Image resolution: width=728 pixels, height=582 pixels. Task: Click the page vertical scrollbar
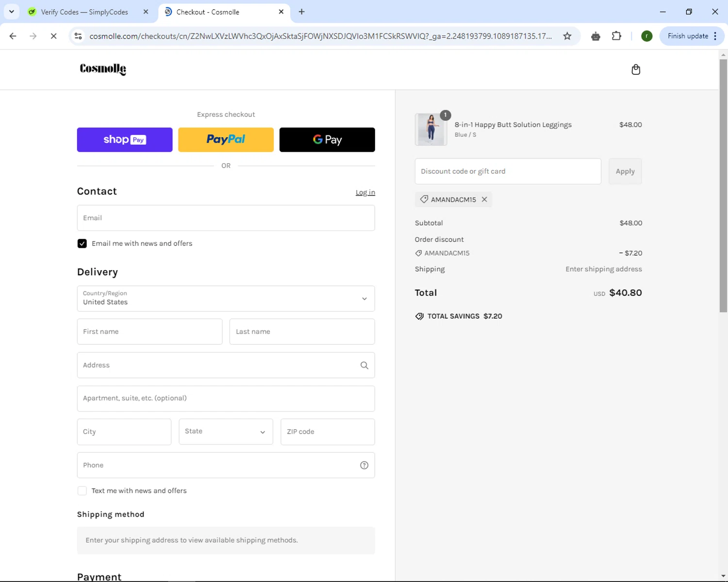pos(723,186)
